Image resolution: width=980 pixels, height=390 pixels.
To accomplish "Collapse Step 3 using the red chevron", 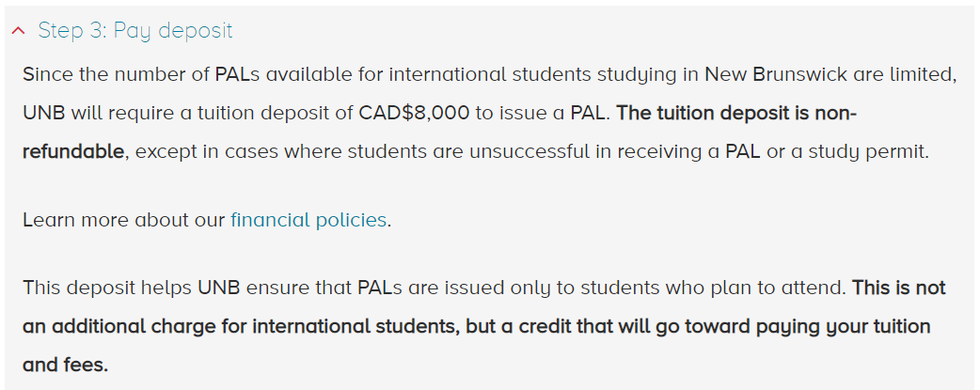I will tap(19, 30).
